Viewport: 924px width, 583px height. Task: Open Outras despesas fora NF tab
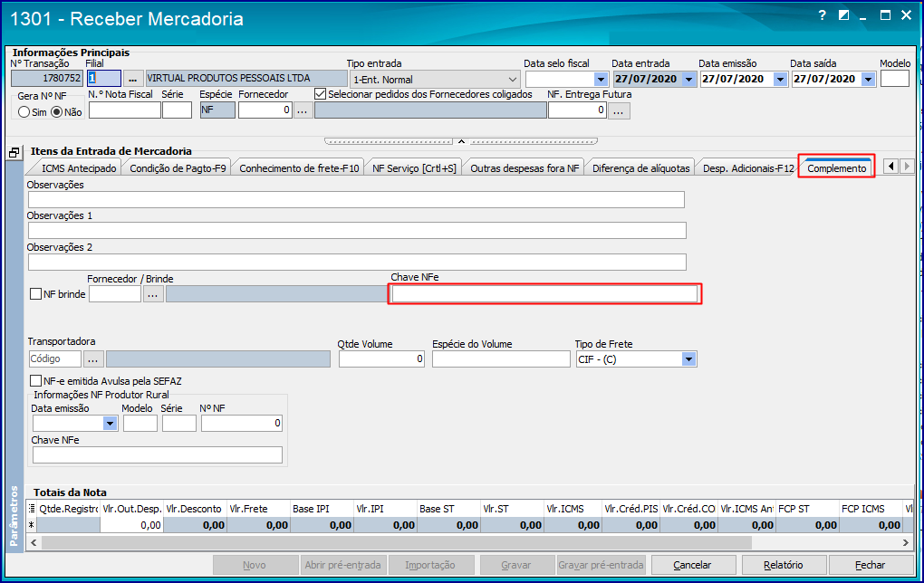point(525,168)
